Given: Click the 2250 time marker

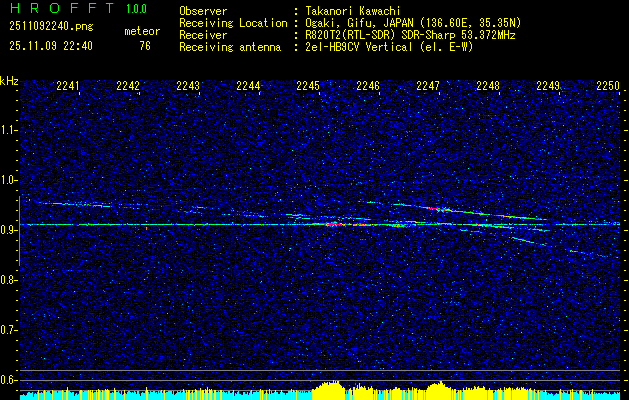Looking at the screenshot, I should [608, 86].
